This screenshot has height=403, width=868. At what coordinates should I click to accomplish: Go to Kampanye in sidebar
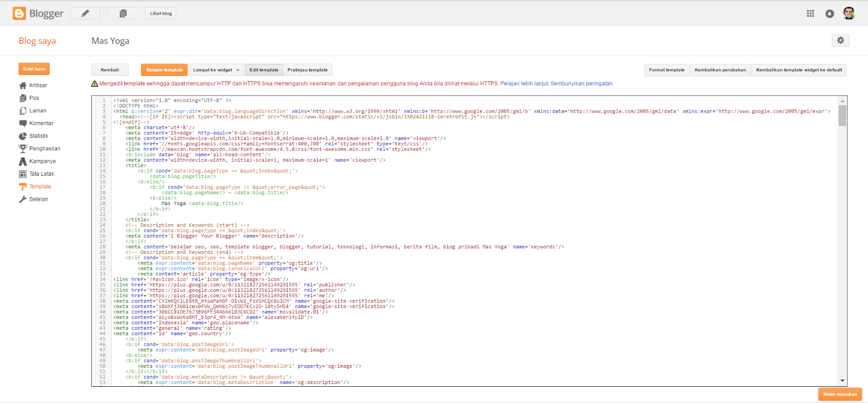43,161
